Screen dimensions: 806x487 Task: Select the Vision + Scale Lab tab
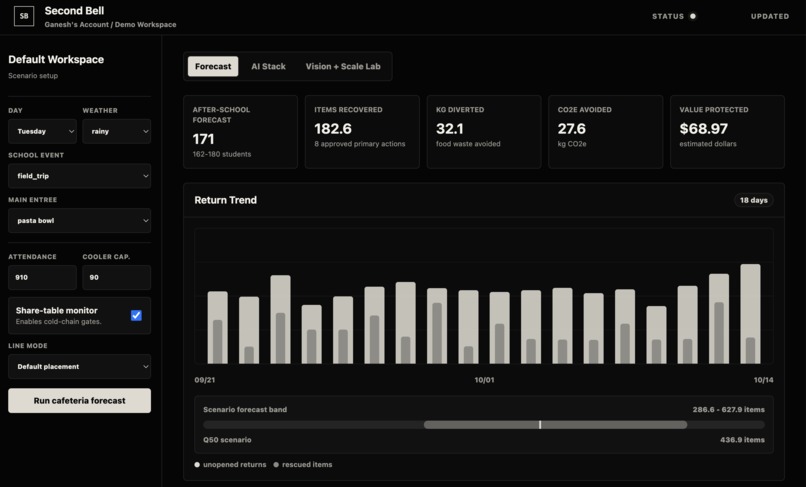click(343, 66)
